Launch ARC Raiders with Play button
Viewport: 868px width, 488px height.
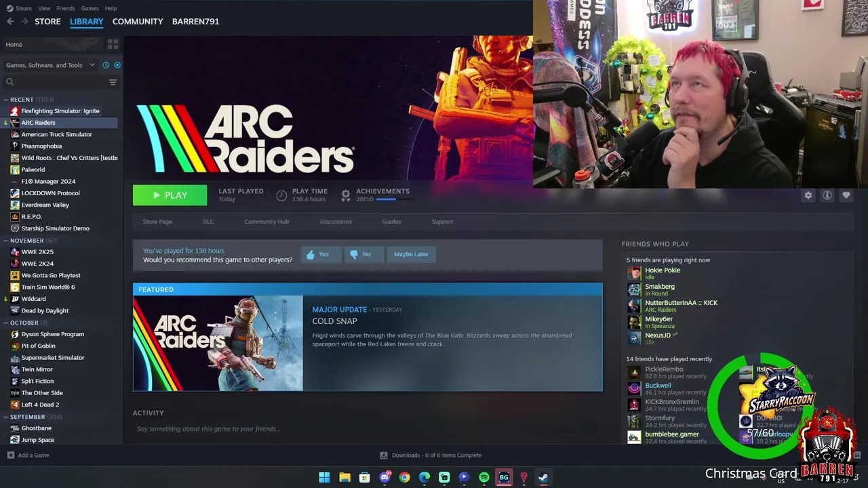[x=170, y=195]
